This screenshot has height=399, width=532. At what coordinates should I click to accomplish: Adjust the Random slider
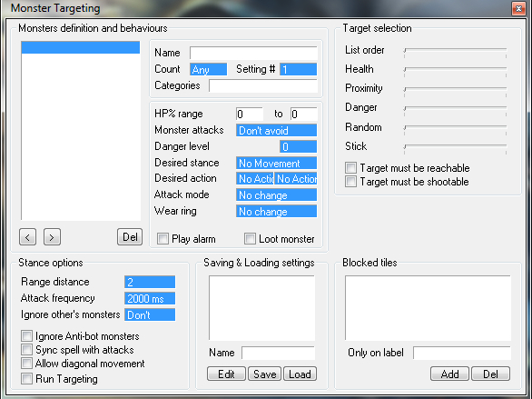[x=455, y=129]
